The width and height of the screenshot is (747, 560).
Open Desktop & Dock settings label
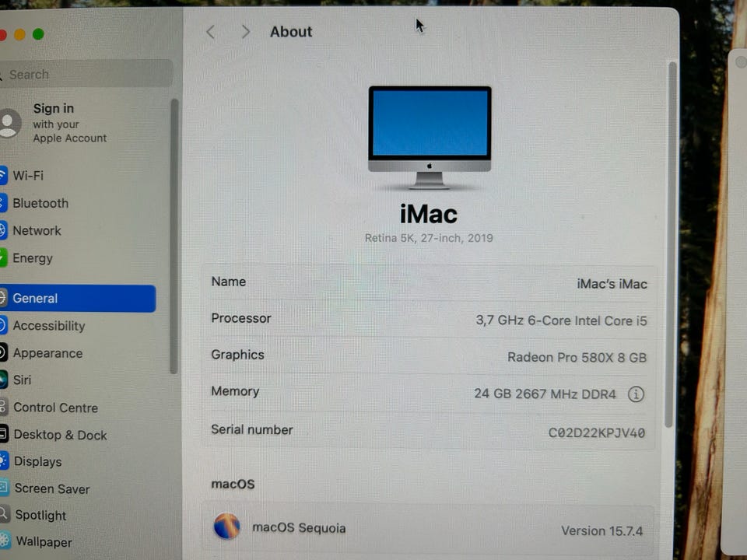pos(61,435)
